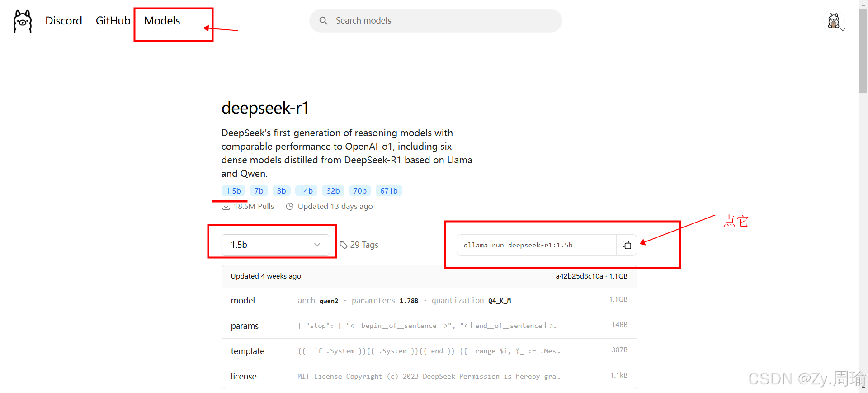Click the page vertical scrollbar thumb

863,51
